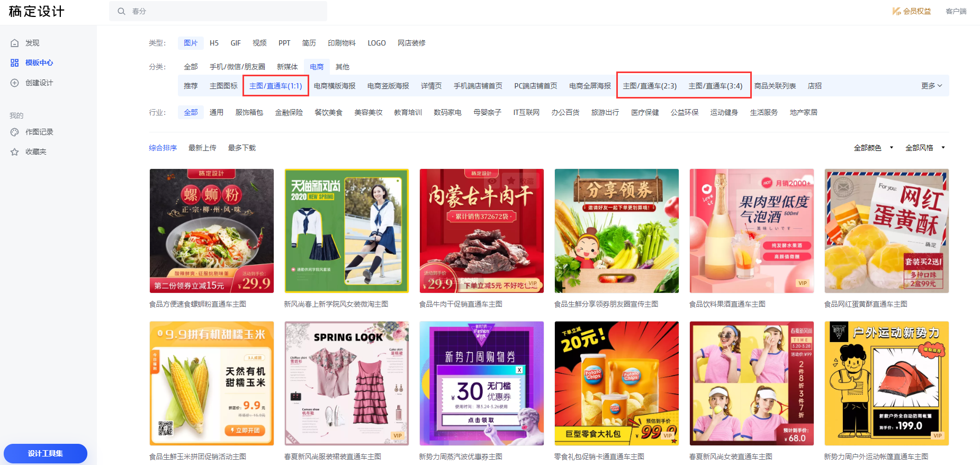Image resolution: width=980 pixels, height=465 pixels.
Task: Click the 发现 home icon in sidebar
Action: point(15,43)
